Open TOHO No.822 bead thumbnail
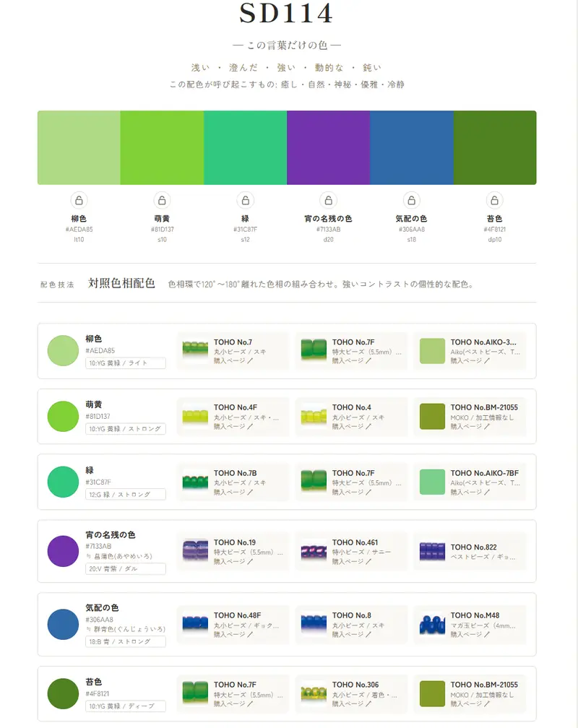Screen dimensions: 578x728 [x=432, y=551]
